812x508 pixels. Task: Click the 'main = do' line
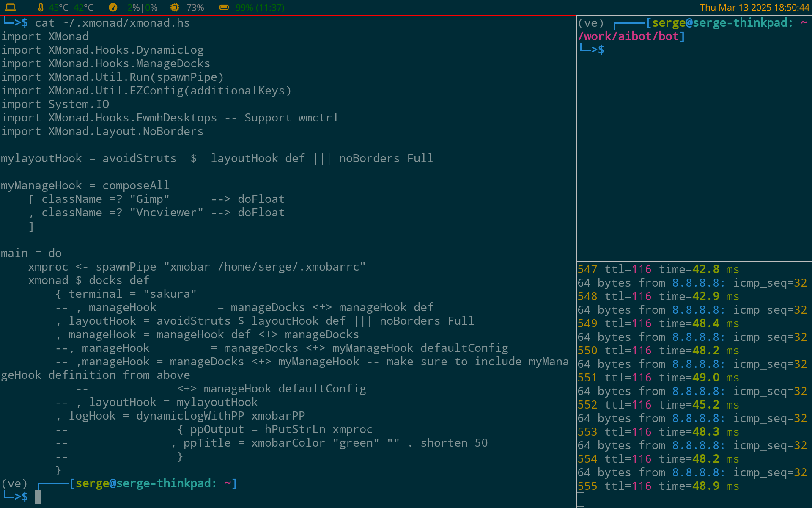coord(31,253)
